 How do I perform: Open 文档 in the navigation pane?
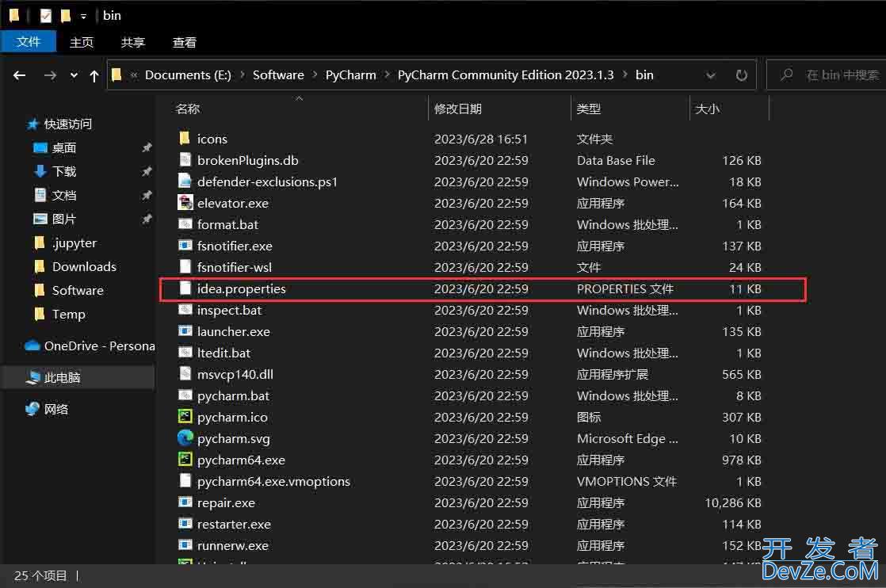click(64, 195)
